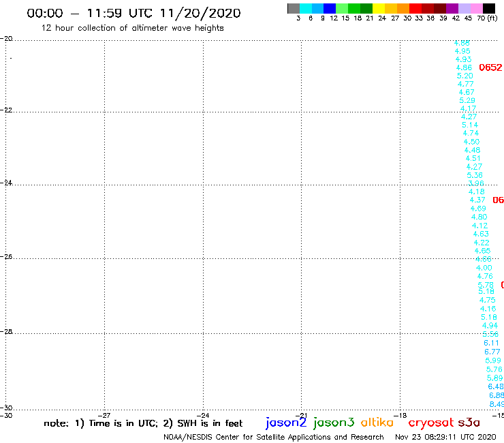Click the wave height value 4.00

pyautogui.click(x=484, y=268)
